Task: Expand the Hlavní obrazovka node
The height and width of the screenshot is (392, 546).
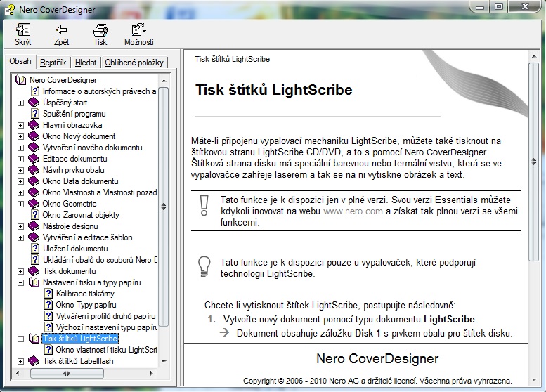Action: [x=20, y=125]
